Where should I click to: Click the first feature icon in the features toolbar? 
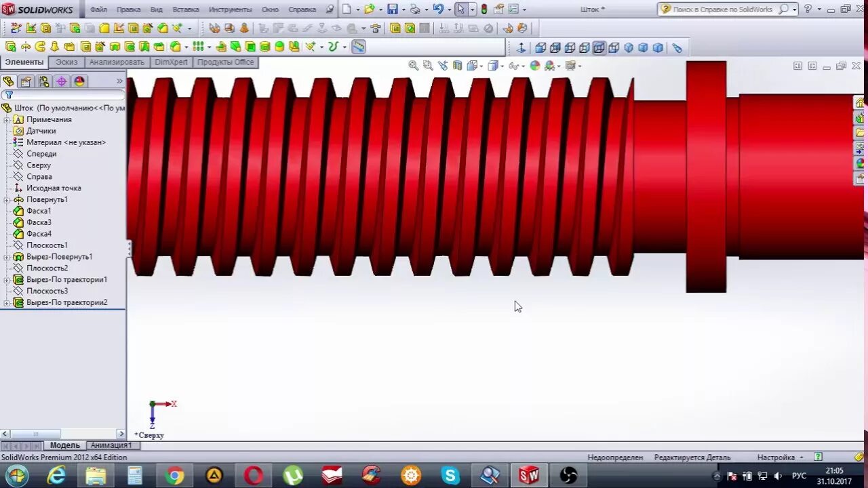coord(11,47)
